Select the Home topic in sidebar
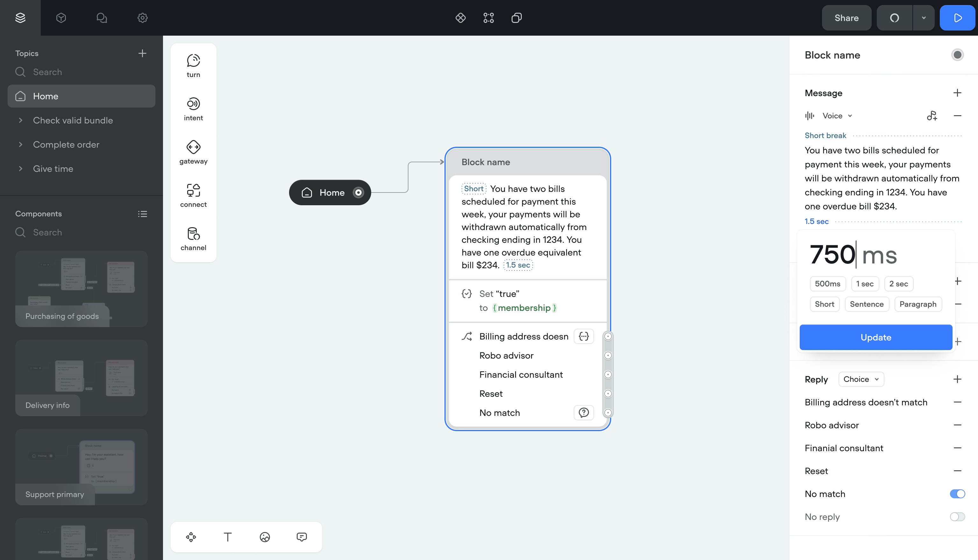978x560 pixels. point(81,96)
